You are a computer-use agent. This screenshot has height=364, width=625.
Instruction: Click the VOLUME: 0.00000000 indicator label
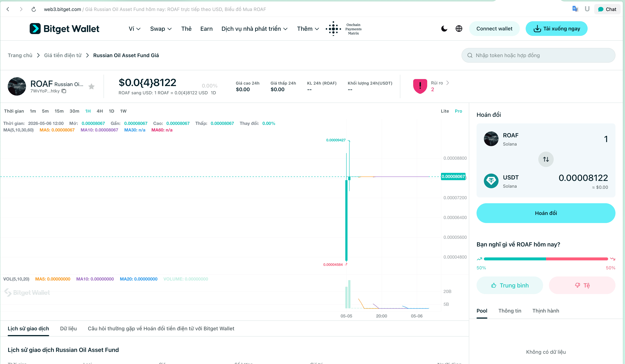[185, 279]
